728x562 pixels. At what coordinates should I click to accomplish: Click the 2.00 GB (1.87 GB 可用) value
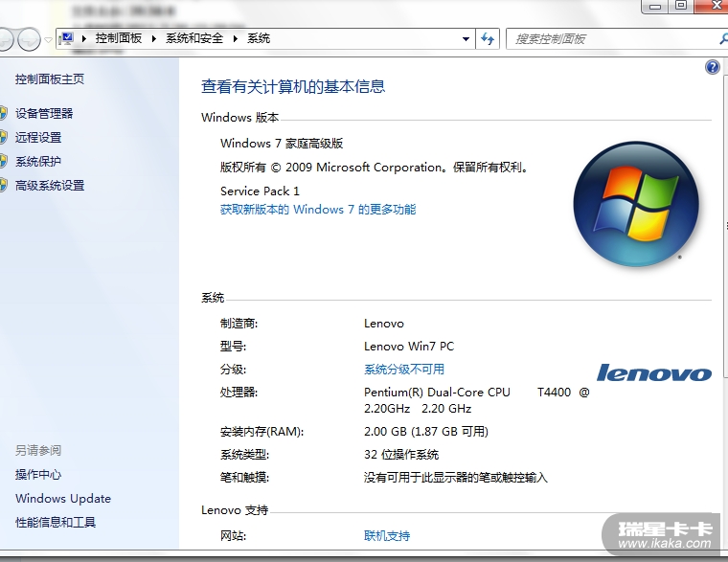(426, 432)
